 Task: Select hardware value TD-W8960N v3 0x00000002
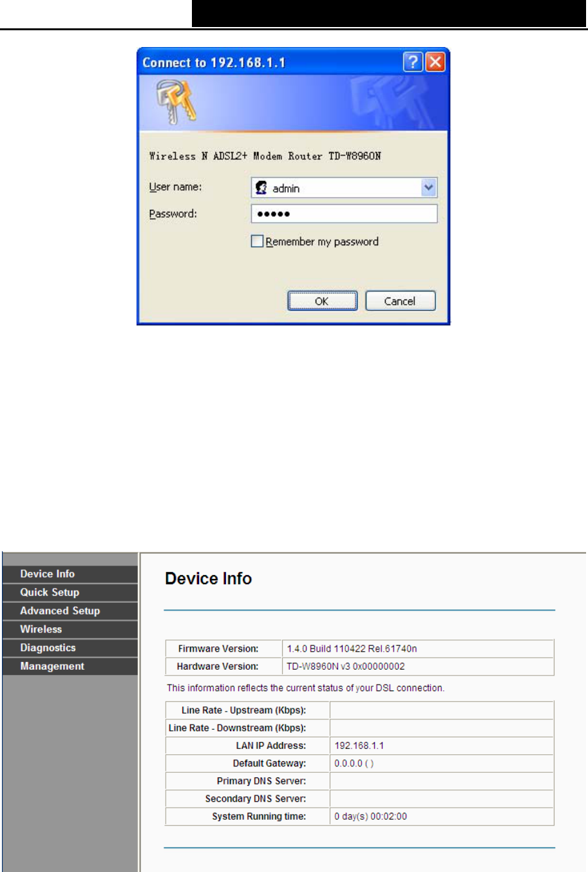346,667
